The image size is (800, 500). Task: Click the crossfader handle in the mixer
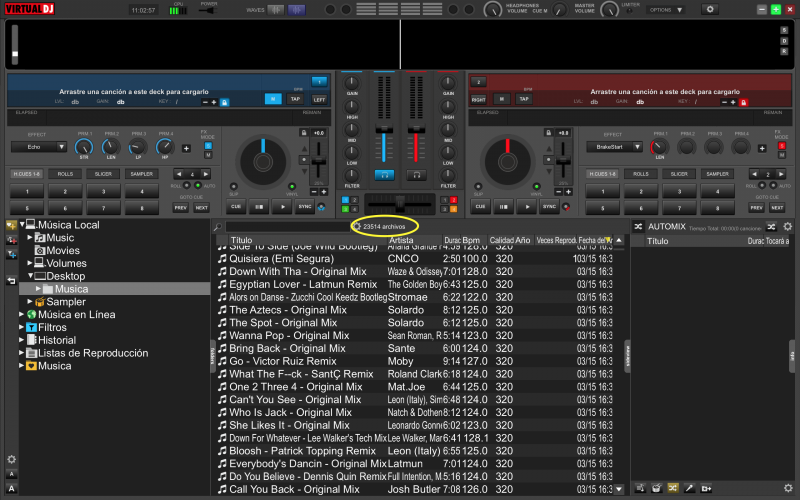[x=400, y=203]
